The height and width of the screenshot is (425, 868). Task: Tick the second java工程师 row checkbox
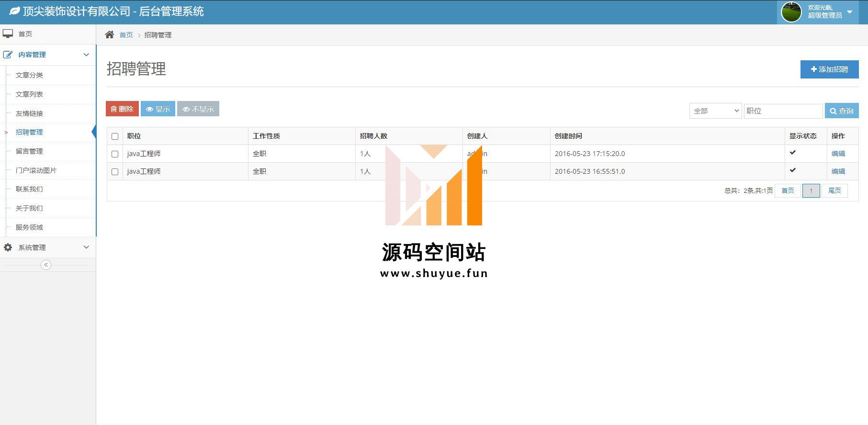[115, 172]
